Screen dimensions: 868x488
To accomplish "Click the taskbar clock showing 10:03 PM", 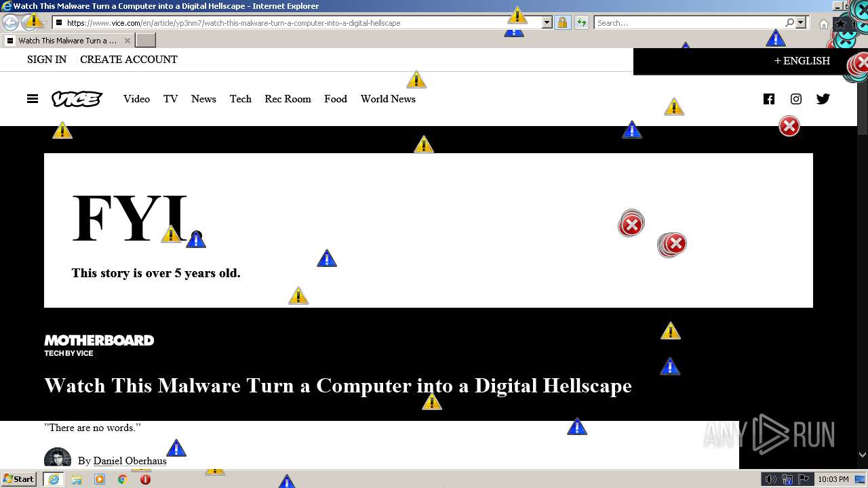I will (833, 479).
